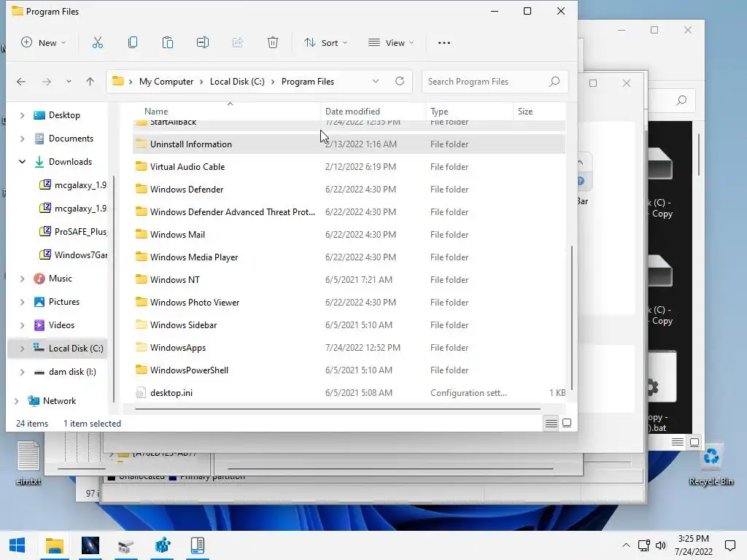Click the Rename icon in toolbar
747x560 pixels.
pyautogui.click(x=203, y=43)
